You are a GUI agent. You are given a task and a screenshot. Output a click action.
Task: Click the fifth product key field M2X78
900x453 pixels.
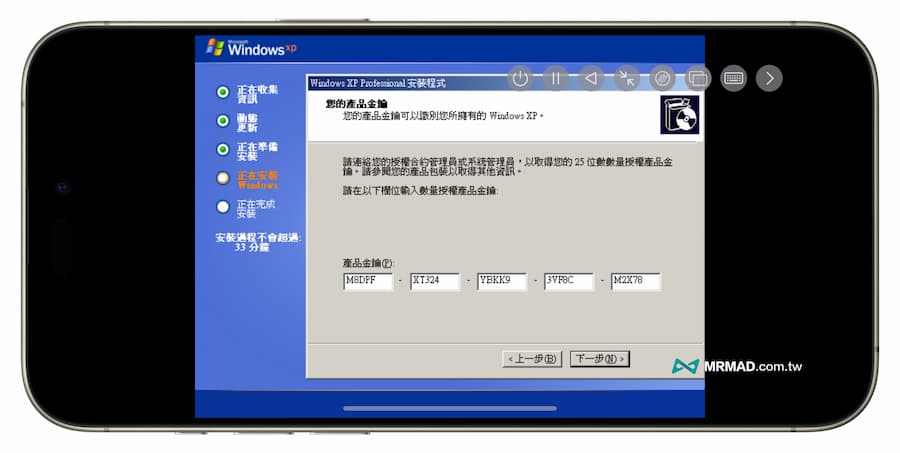[635, 281]
